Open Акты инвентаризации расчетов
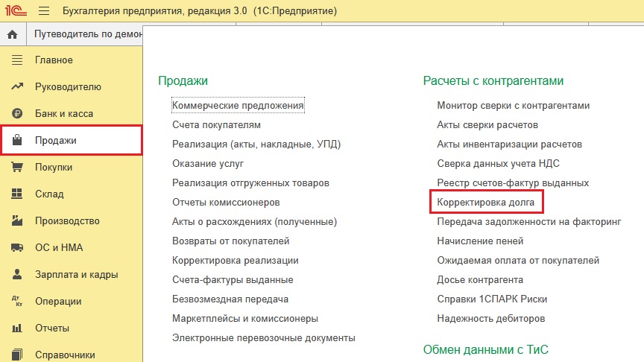This screenshot has width=644, height=362. coord(509,144)
